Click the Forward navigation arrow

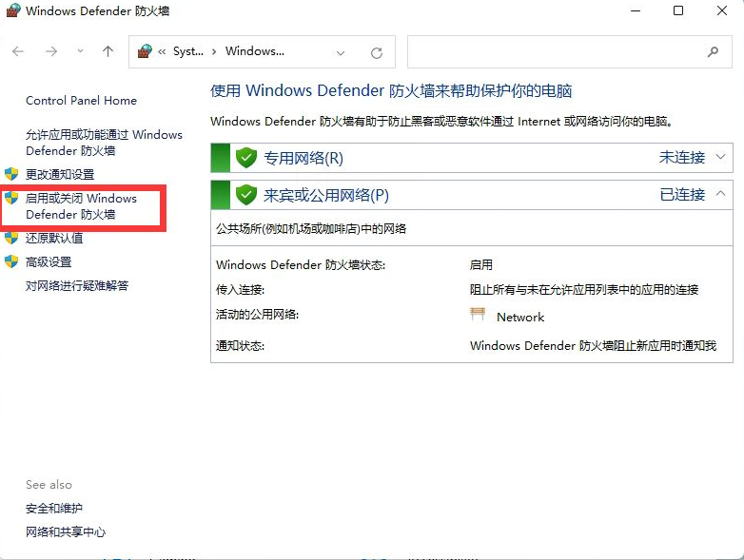49,52
